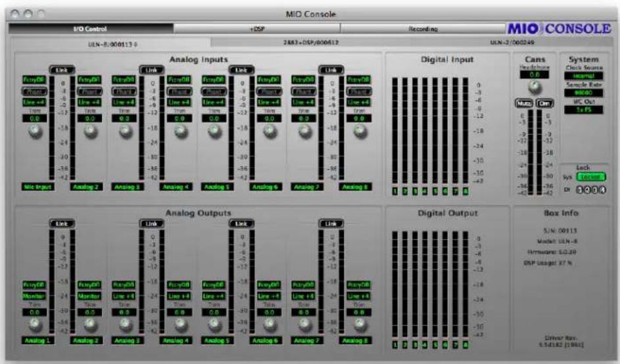Toggle Phant button for input Analog 4
Screen dimensions: 620x364
(179, 92)
